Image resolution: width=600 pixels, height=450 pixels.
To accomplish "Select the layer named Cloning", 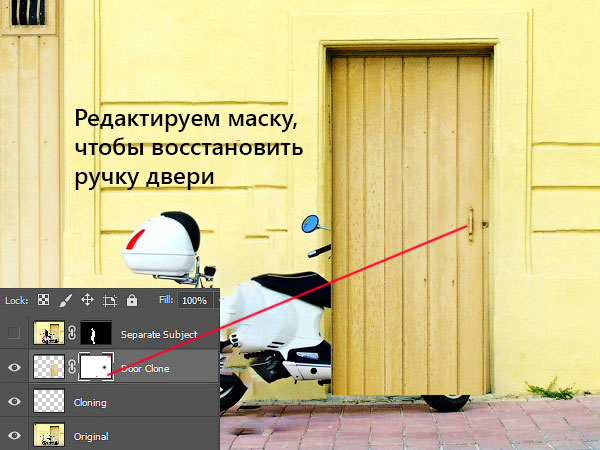I will click(x=90, y=403).
